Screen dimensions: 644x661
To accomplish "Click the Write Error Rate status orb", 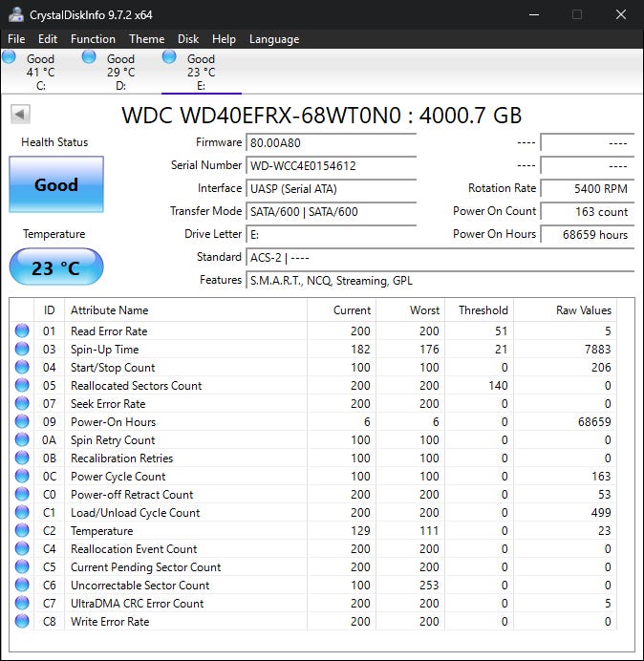I will pos(22,622).
